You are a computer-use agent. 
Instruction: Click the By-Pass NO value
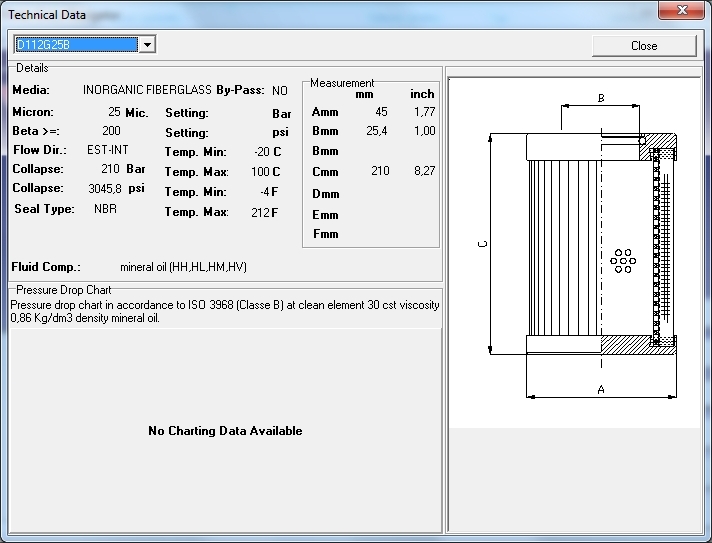tap(279, 90)
